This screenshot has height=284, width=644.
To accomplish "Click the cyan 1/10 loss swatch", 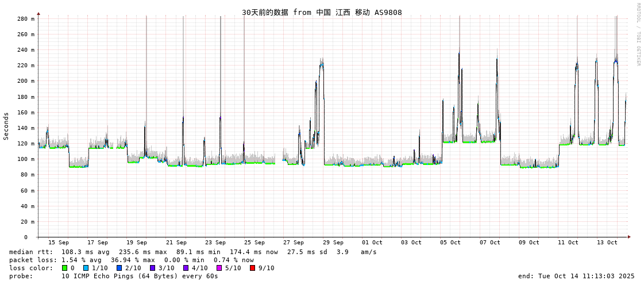I will point(86,268).
